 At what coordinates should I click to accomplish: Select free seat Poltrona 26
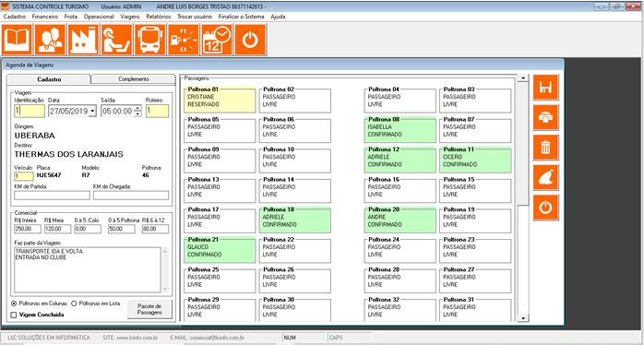tap(295, 280)
